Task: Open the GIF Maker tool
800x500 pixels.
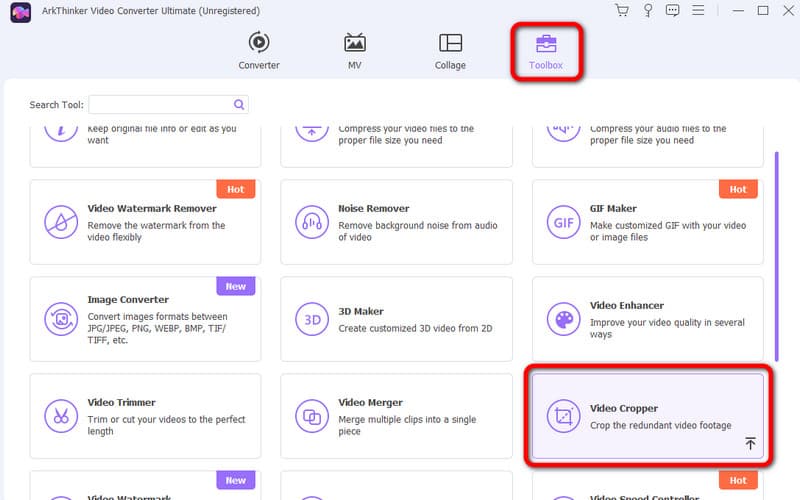Action: click(x=648, y=222)
